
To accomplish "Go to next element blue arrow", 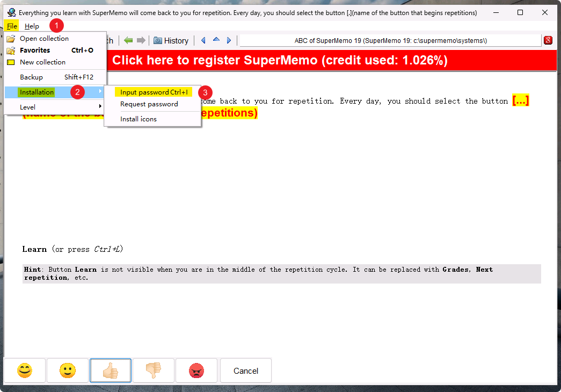I will [229, 40].
